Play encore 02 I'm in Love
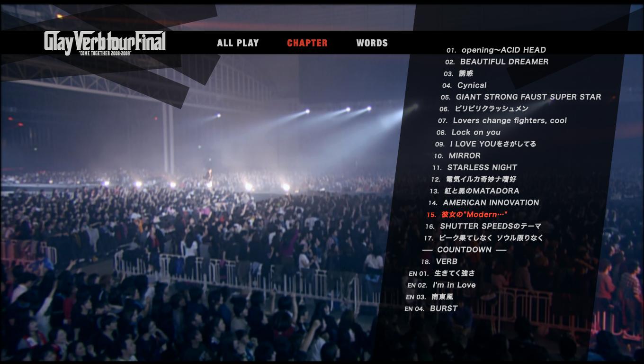 tap(441, 285)
